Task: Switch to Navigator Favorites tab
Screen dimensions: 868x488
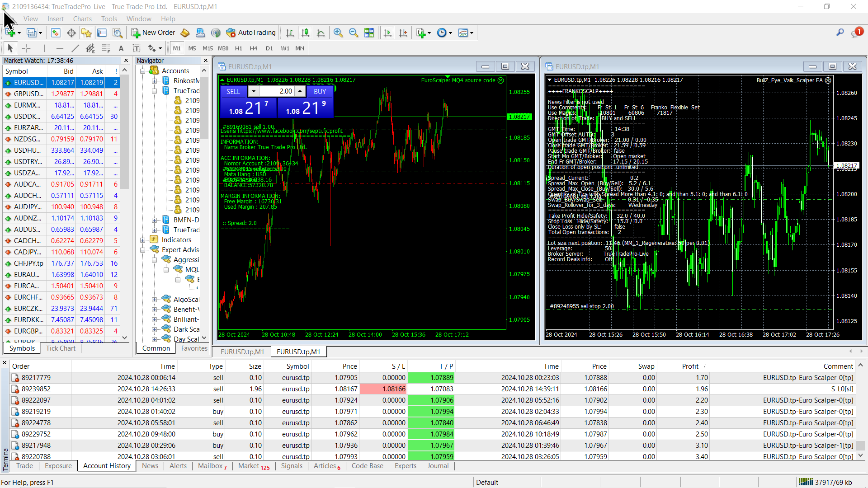Action: tap(194, 348)
